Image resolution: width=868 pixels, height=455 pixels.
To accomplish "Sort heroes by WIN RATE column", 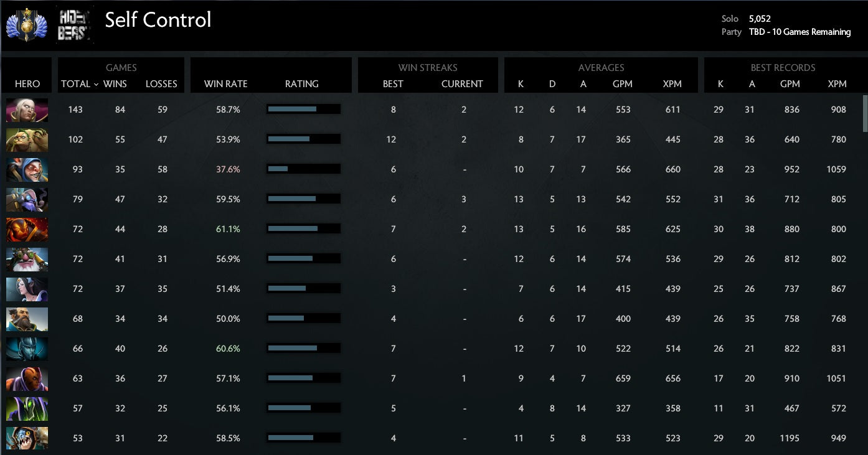I will [x=225, y=84].
